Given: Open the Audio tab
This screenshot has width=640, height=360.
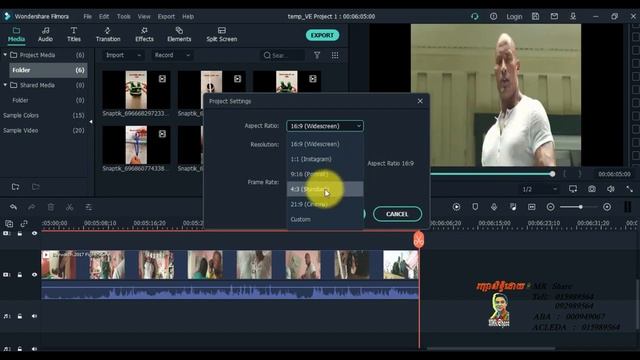Looking at the screenshot, I should [45, 35].
